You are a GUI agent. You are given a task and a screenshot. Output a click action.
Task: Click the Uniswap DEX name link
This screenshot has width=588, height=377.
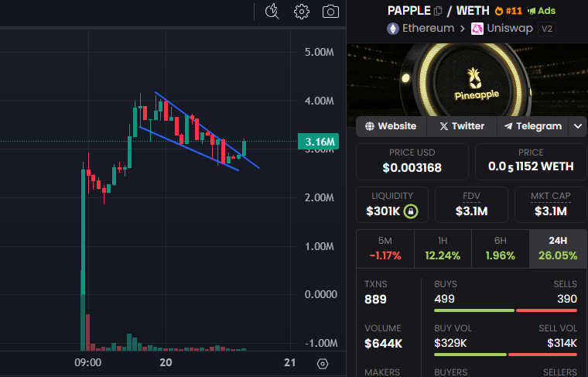coord(510,28)
